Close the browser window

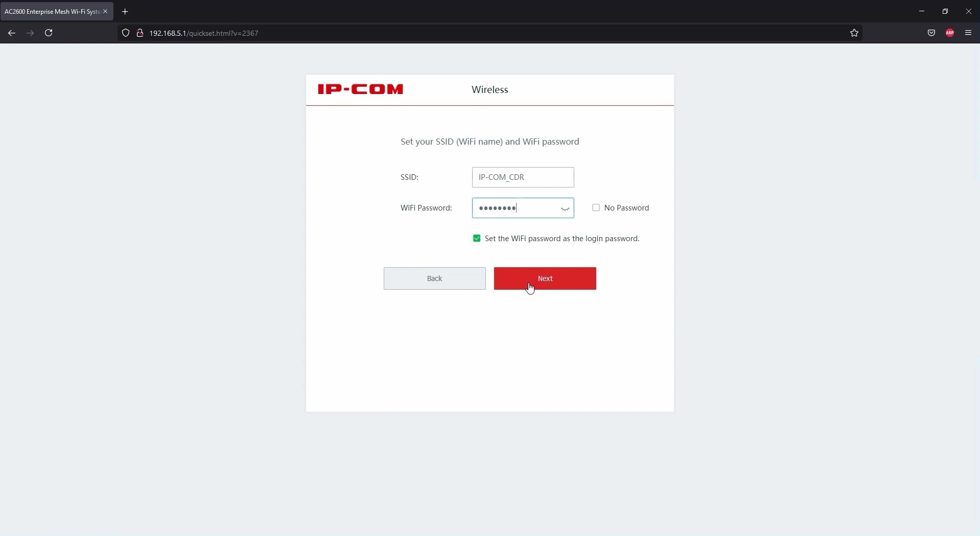pyautogui.click(x=969, y=11)
